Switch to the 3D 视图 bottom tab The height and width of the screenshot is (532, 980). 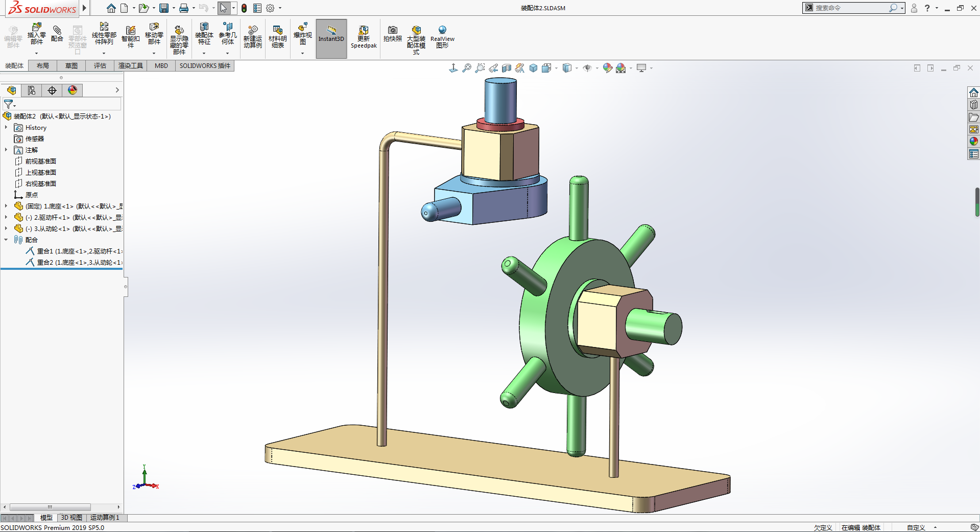(71, 518)
